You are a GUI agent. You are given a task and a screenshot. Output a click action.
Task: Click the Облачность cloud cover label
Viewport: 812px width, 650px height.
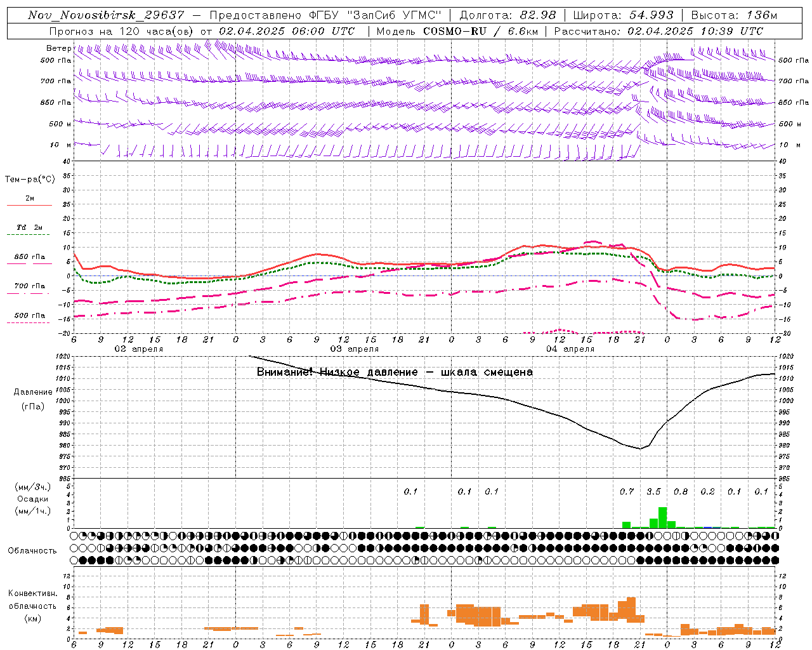tap(32, 550)
